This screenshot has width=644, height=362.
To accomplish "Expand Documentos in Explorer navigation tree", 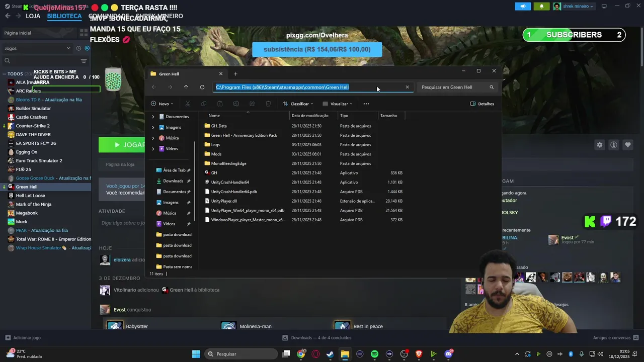I will pyautogui.click(x=153, y=117).
